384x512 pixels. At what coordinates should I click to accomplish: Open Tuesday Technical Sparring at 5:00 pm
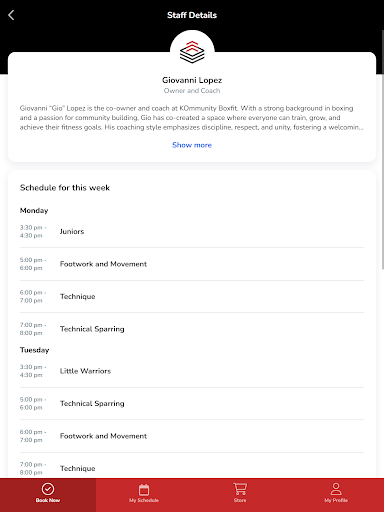pyautogui.click(x=192, y=403)
